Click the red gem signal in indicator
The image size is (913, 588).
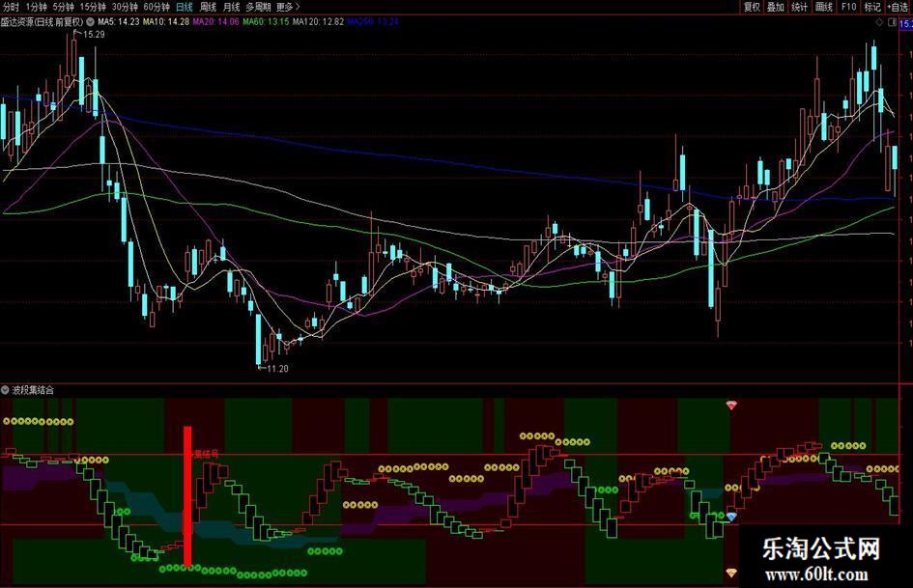[731, 406]
